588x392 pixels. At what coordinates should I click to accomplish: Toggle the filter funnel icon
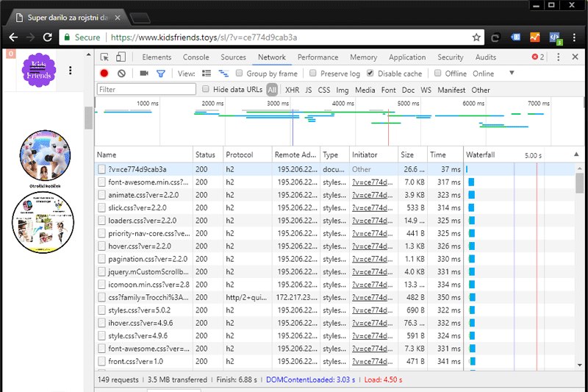[x=160, y=74]
